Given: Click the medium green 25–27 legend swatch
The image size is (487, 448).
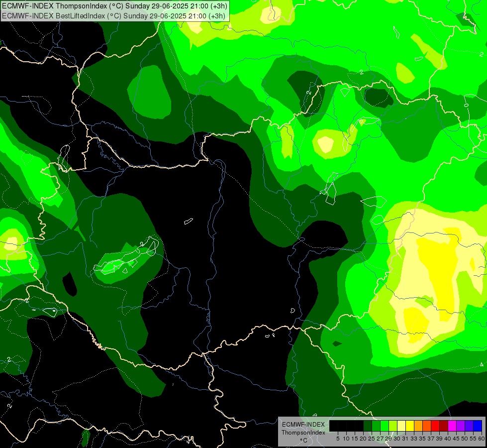Looking at the screenshot, I should click(376, 426).
